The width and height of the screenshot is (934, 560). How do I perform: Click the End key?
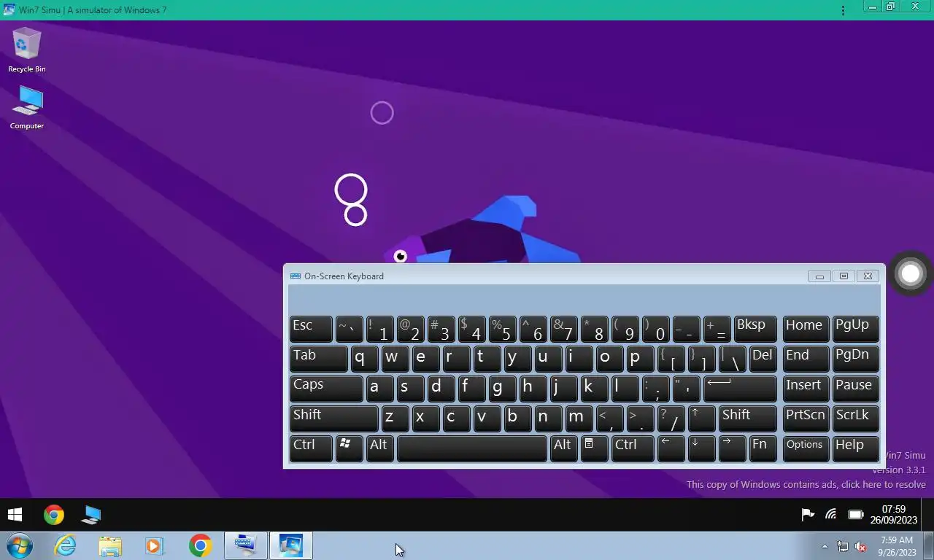pyautogui.click(x=806, y=359)
